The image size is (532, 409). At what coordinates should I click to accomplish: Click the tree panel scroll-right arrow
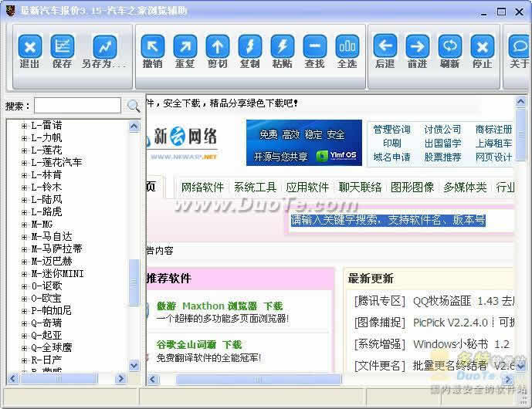pyautogui.click(x=120, y=378)
